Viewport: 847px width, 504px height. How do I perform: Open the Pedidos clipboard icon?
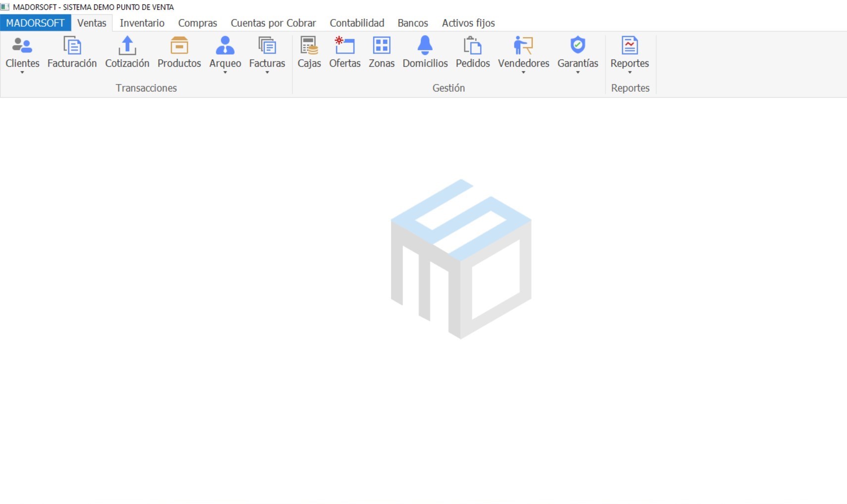tap(472, 46)
